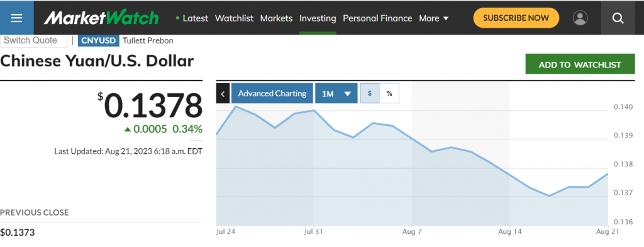Select the Investing tab

(318, 18)
